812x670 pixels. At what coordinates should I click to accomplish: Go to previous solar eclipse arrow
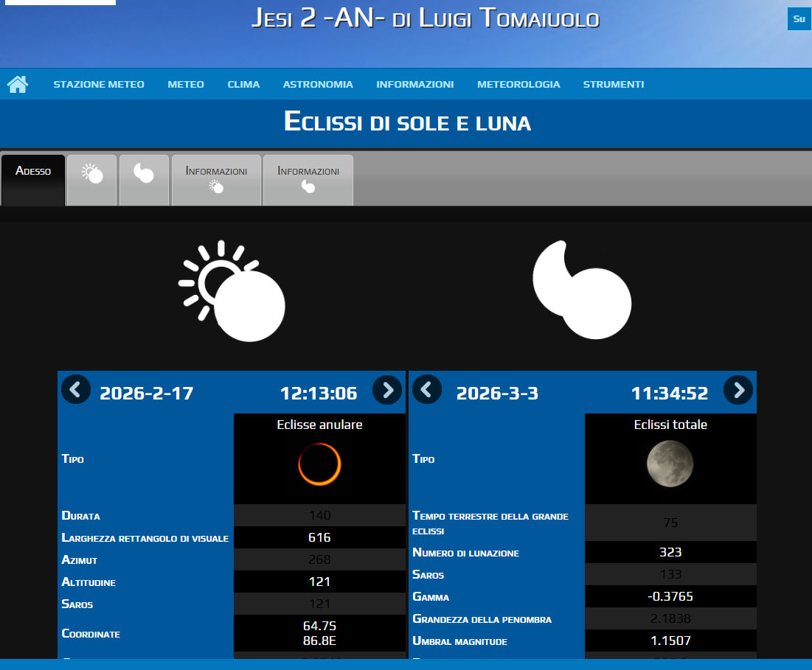coord(76,389)
